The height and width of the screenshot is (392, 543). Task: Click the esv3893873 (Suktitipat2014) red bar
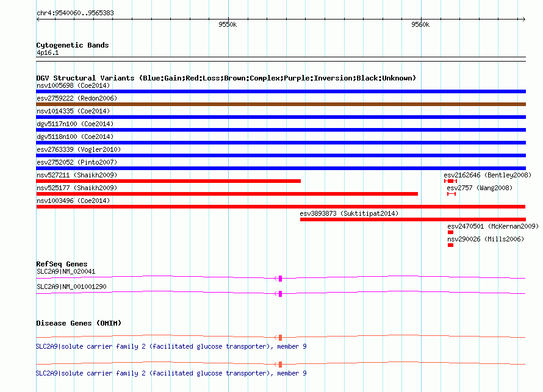(x=413, y=219)
